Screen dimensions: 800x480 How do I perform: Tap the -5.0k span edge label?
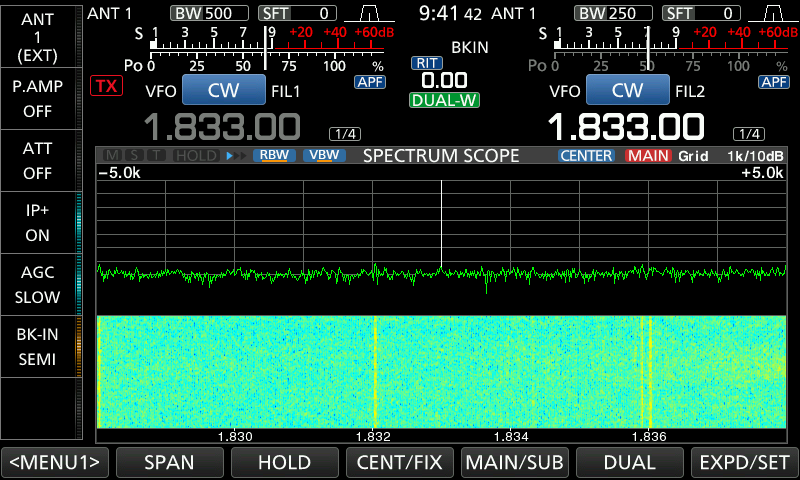coord(119,173)
